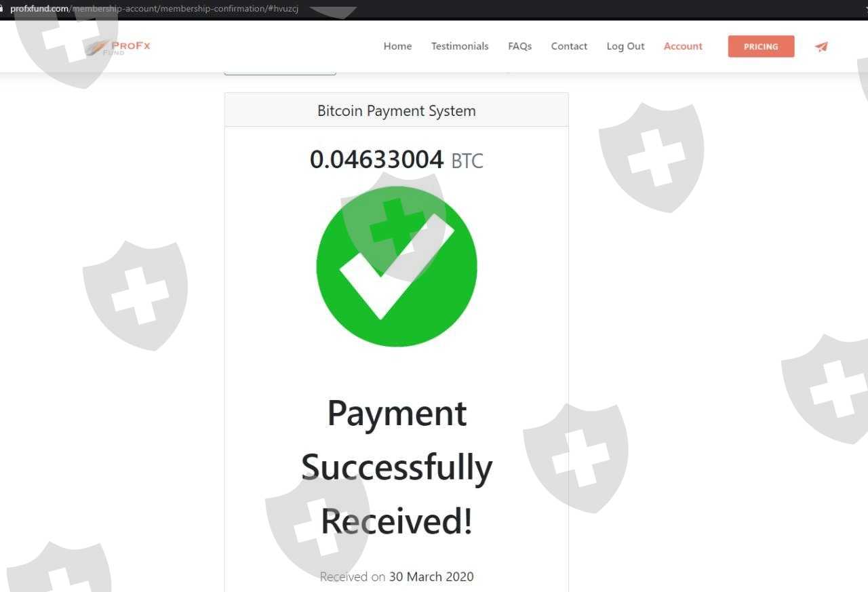Navigate to the Contact page
868x592 pixels.
point(569,46)
